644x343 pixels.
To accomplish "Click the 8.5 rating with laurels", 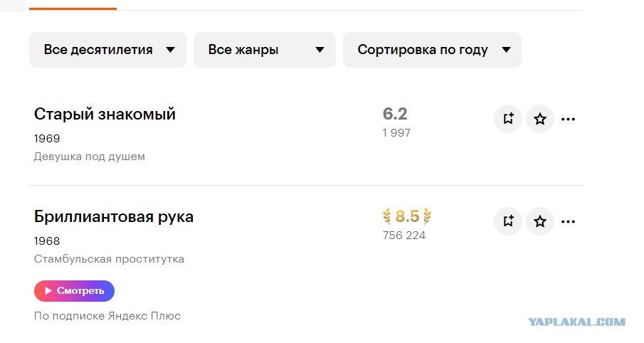I will [407, 216].
